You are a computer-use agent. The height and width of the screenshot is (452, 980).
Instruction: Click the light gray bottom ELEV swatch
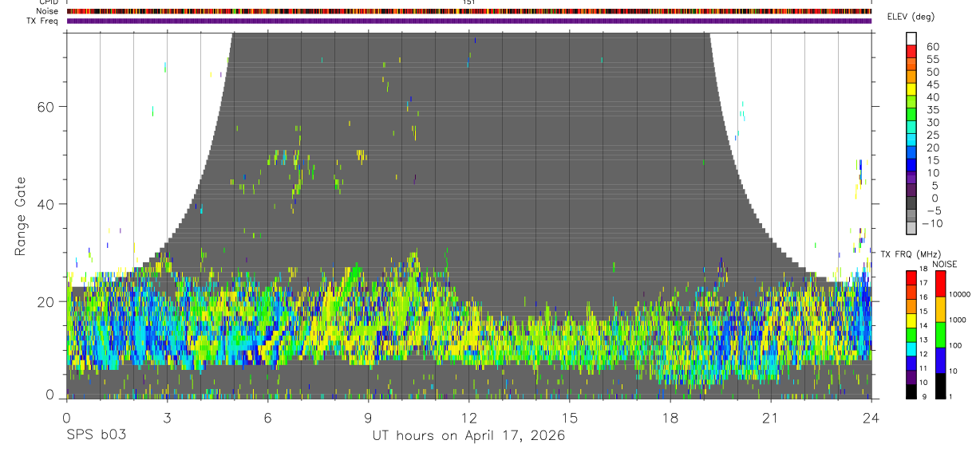pos(911,228)
